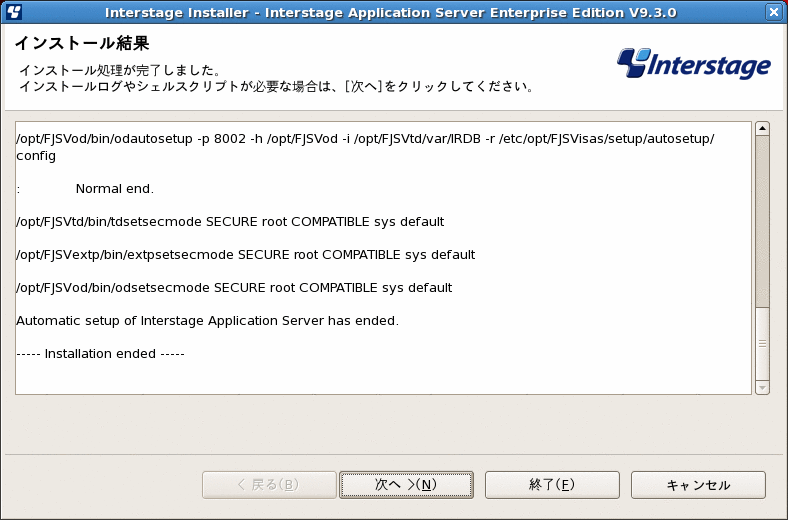Click the 'Automatic setup ... has ended.' line
This screenshot has width=788, height=520.
208,321
